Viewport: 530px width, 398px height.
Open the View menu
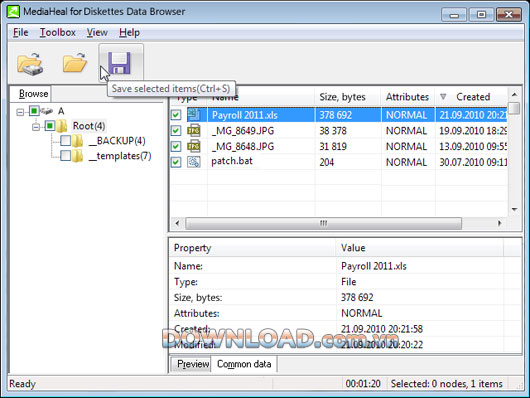tap(97, 32)
